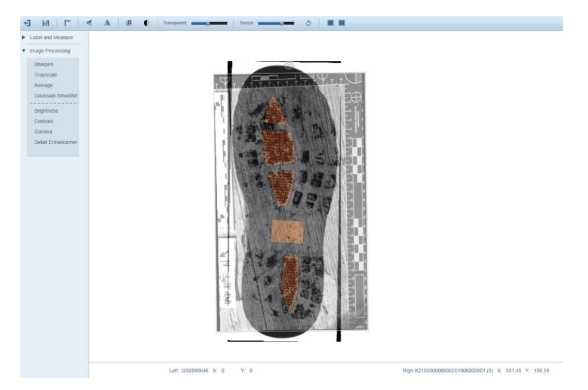
Task: Select the Detail Enhancement option
Action: tap(56, 142)
